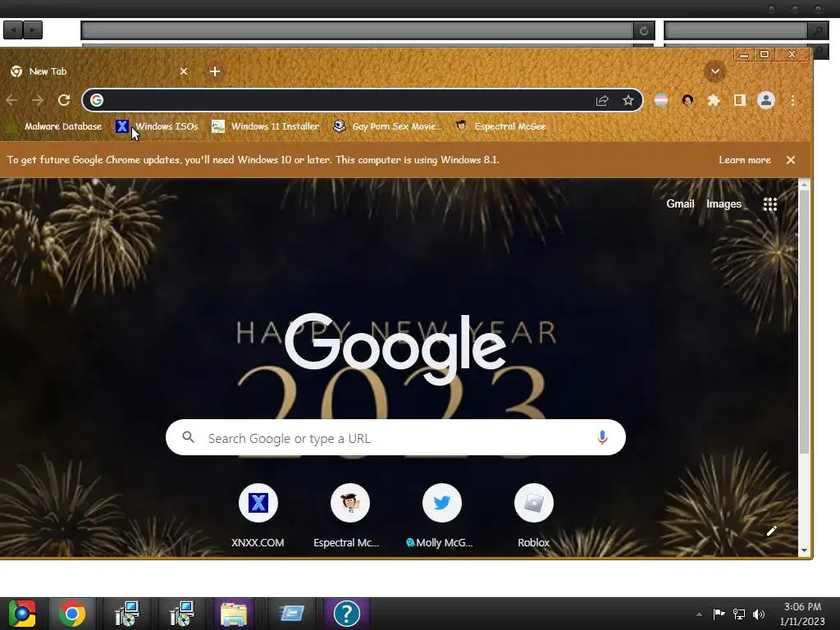Screen dimensions: 840x630
Task: Open the Start button on taskbar
Action: (21, 614)
